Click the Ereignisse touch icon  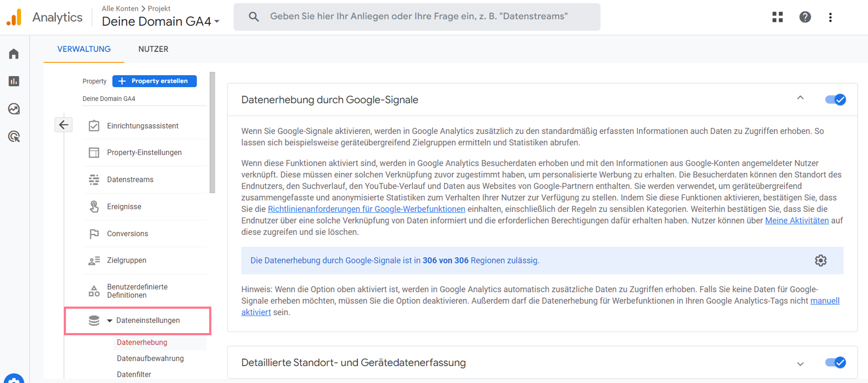[94, 207]
